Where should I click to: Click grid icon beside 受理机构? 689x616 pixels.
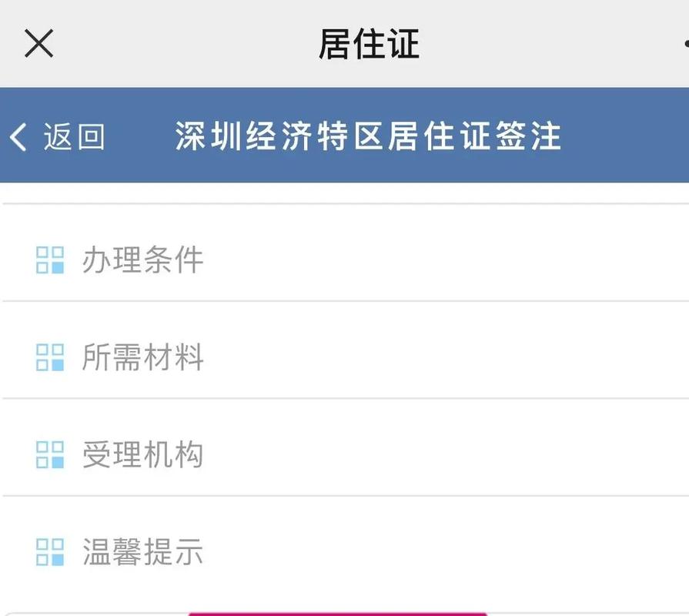click(x=50, y=455)
